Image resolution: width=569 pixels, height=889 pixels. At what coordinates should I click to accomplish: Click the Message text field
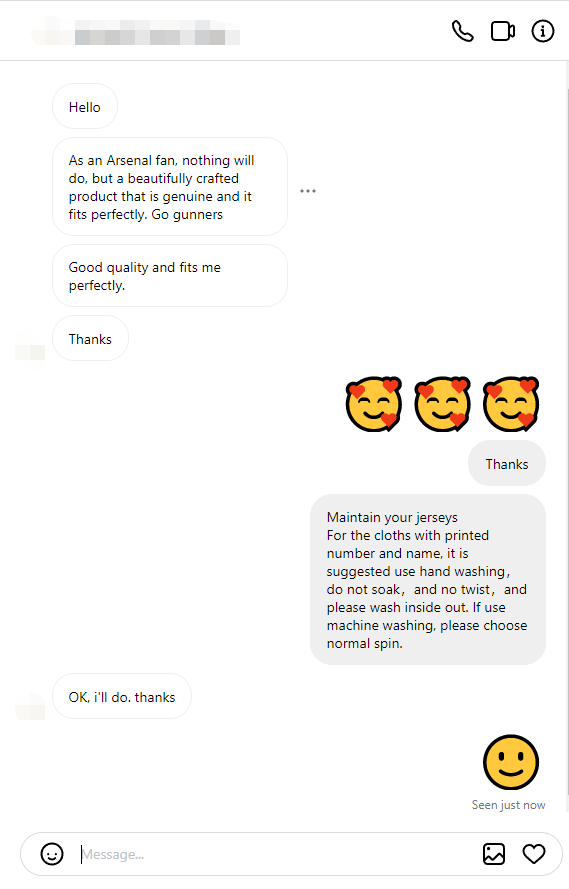click(x=278, y=854)
